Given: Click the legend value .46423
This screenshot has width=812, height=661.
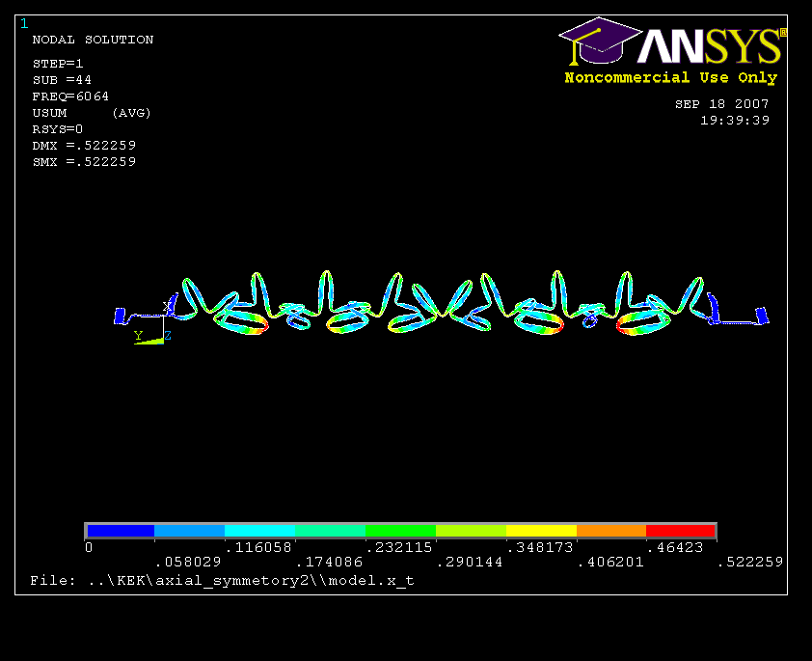Looking at the screenshot, I should tap(675, 547).
